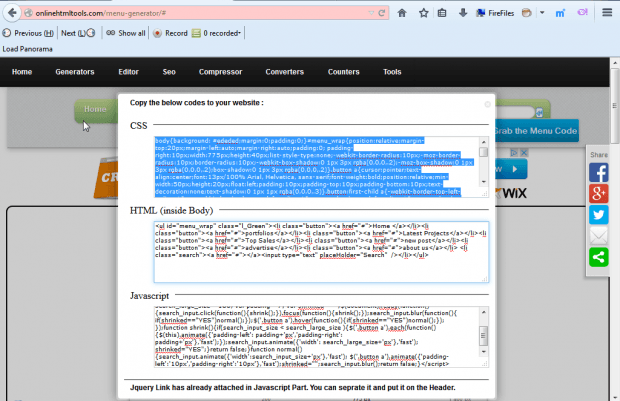Image resolution: width=620 pixels, height=401 pixels.
Task: Open FireFiles toolbar extension
Action: (x=495, y=13)
